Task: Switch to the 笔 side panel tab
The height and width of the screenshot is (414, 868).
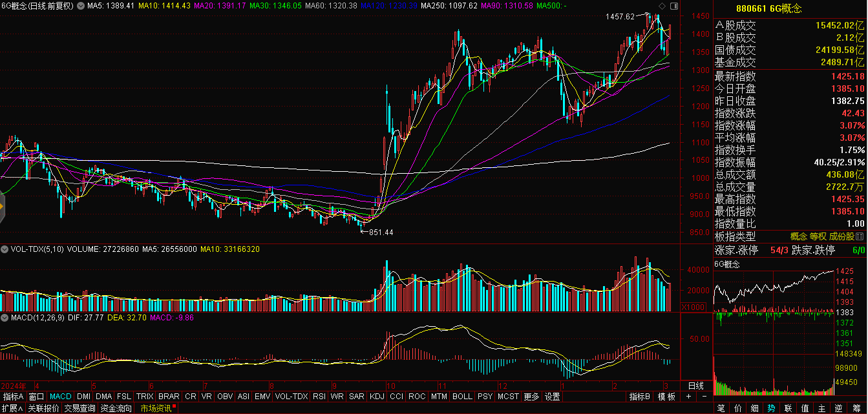Action: tap(721, 408)
